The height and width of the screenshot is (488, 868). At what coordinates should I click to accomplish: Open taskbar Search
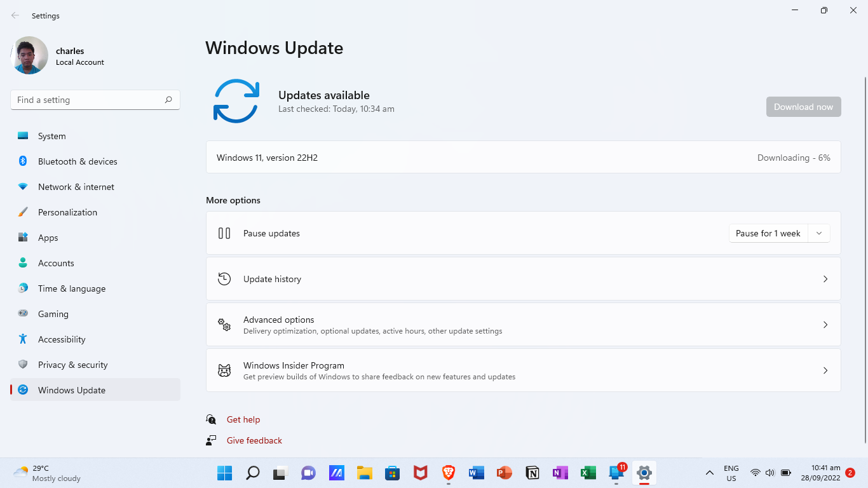coord(252,473)
